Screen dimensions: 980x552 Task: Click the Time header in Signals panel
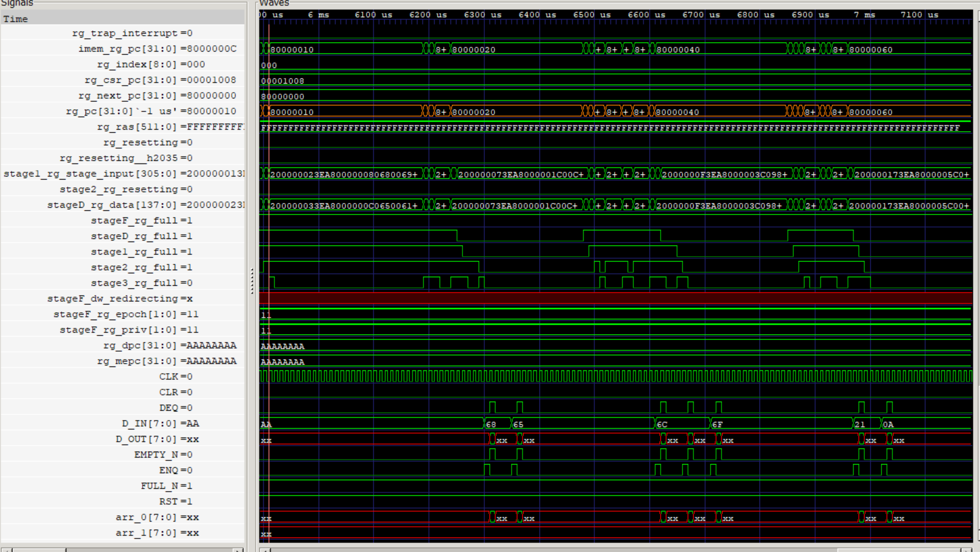point(15,19)
